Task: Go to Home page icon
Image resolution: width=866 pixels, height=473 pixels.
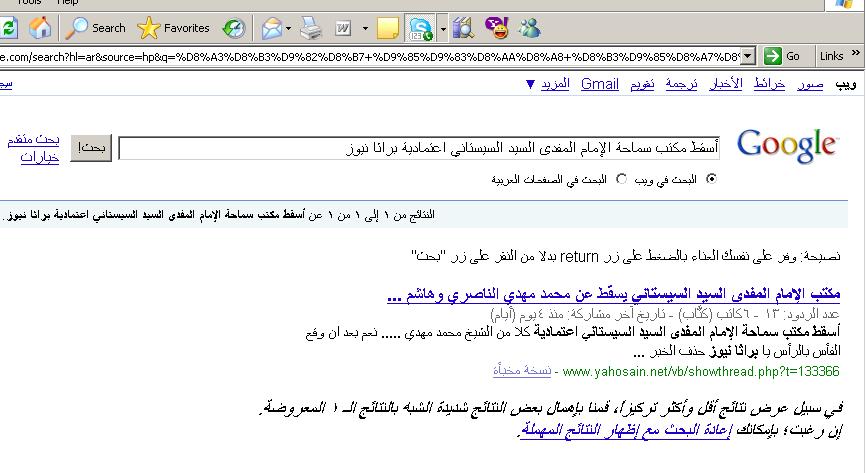Action: [40, 28]
